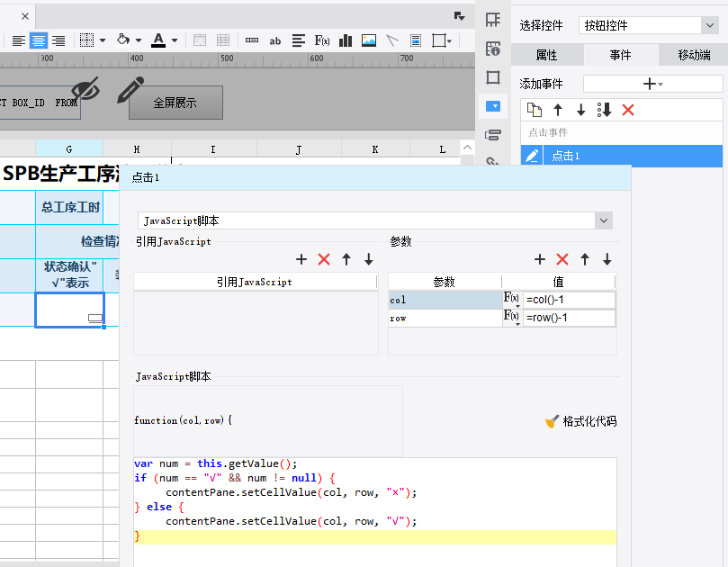The height and width of the screenshot is (567, 728).
Task: Click unmerge cells grid icon
Action: [223, 40]
